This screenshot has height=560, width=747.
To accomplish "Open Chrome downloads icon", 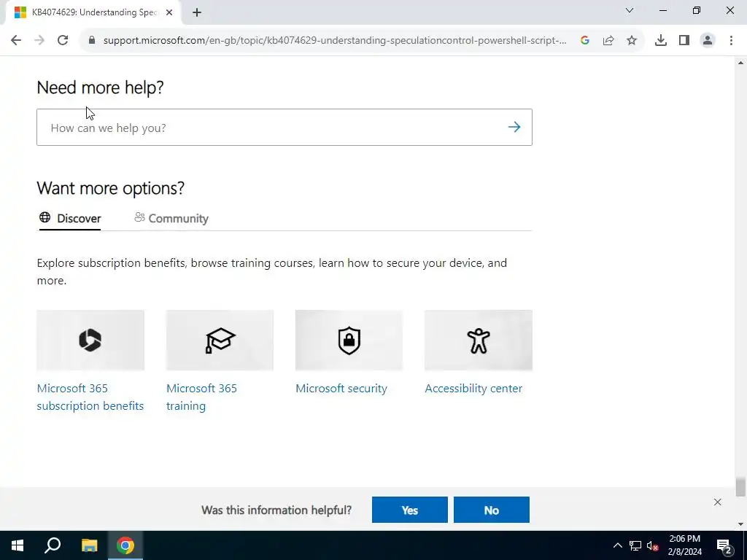I will coord(661,41).
